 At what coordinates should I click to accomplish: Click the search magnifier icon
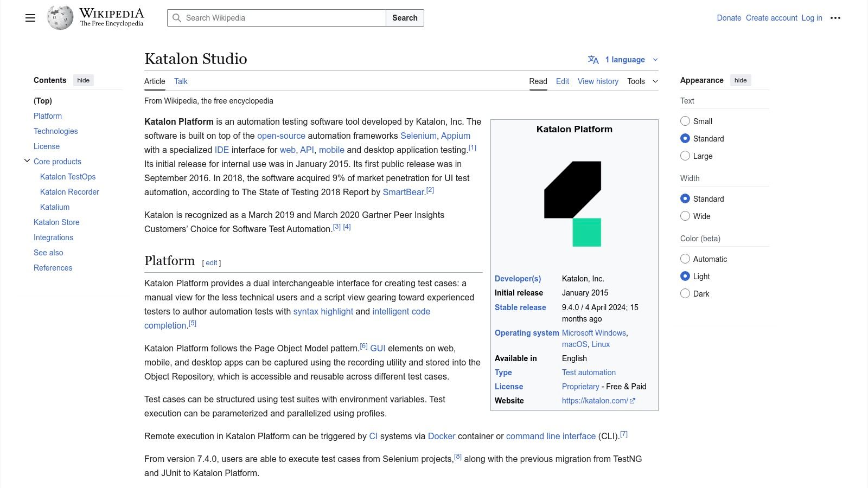176,18
